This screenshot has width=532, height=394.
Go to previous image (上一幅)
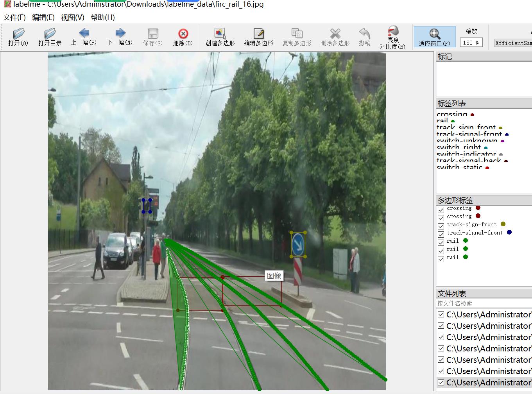[x=84, y=37]
